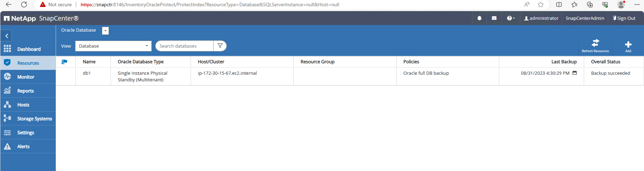This screenshot has height=171, width=644.
Task: Click the flag column header icon
Action: point(64,62)
